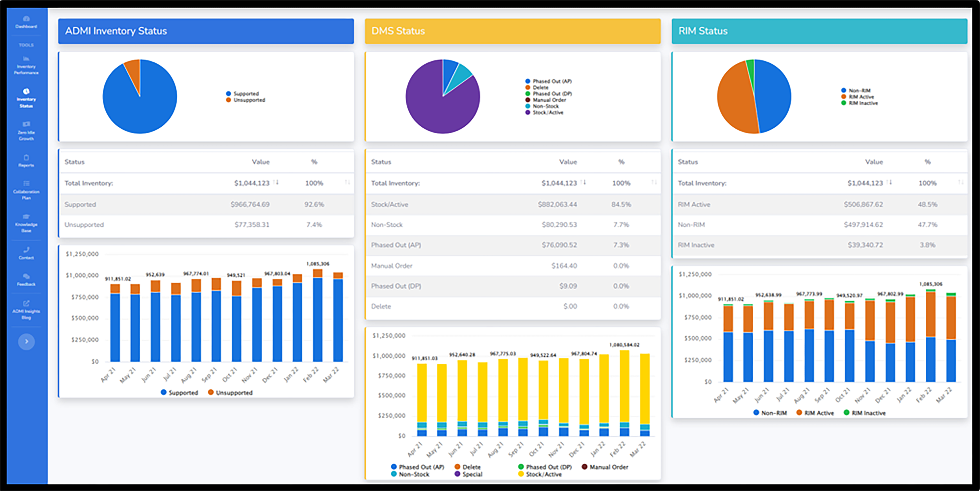Toggle RIM Active in RIM pie legend

tap(857, 97)
